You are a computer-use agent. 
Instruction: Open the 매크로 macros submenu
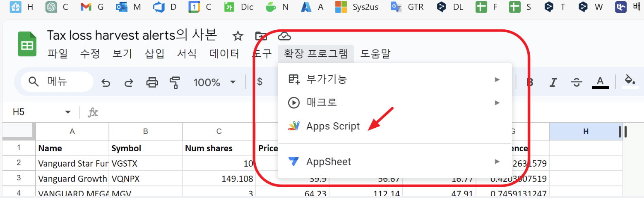coord(395,103)
